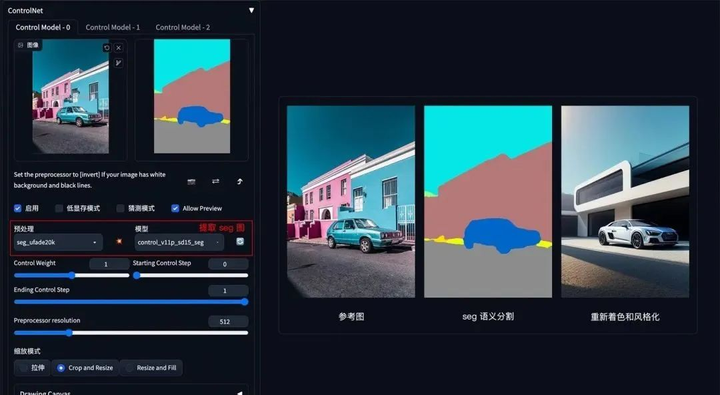Toggle the 启用 enable checkbox
720x395 pixels.
pyautogui.click(x=18, y=209)
